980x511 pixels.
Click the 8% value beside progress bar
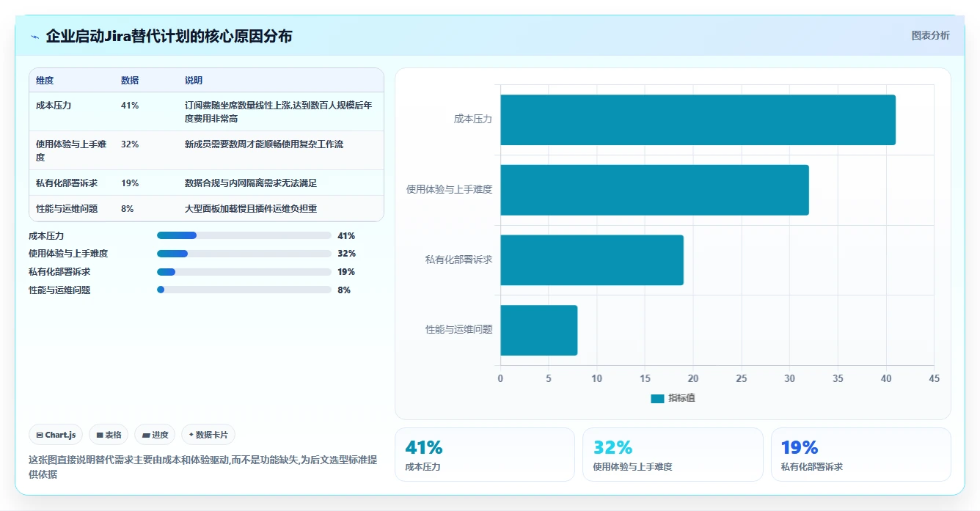(x=344, y=290)
